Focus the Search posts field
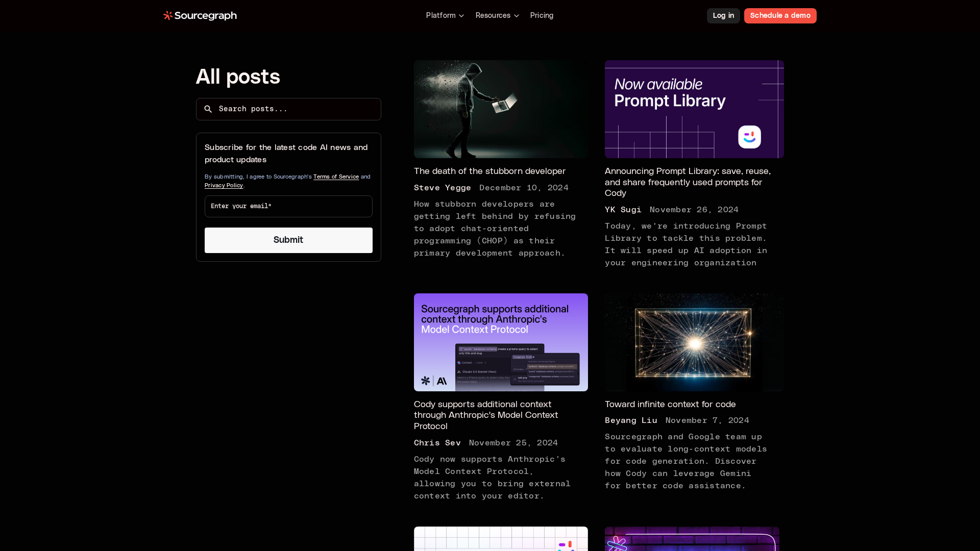 click(296, 109)
